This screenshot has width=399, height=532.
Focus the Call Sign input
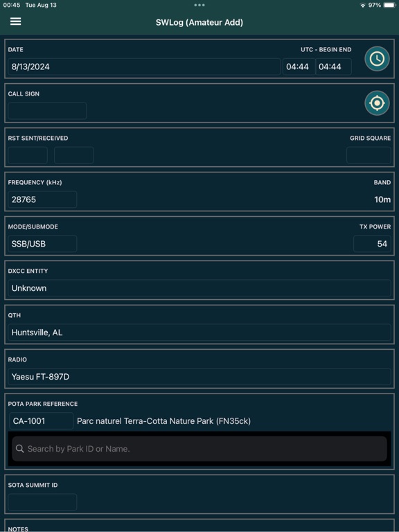[47, 111]
